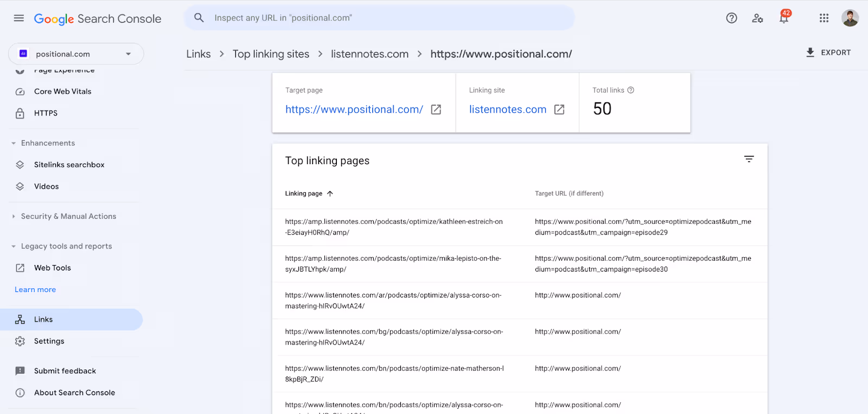Open the manage users and settings icon
Viewport: 868px width, 414px height.
(757, 18)
